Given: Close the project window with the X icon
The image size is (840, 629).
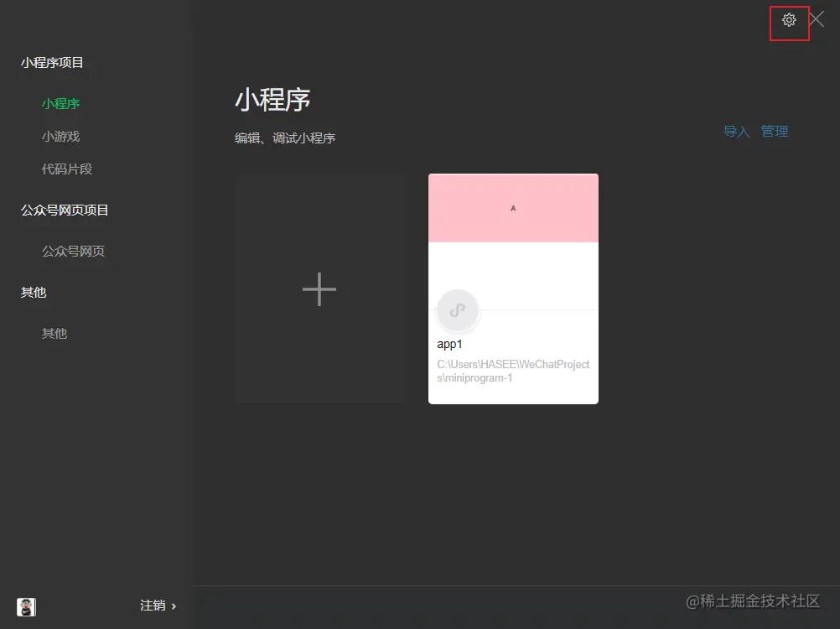Looking at the screenshot, I should (x=816, y=20).
